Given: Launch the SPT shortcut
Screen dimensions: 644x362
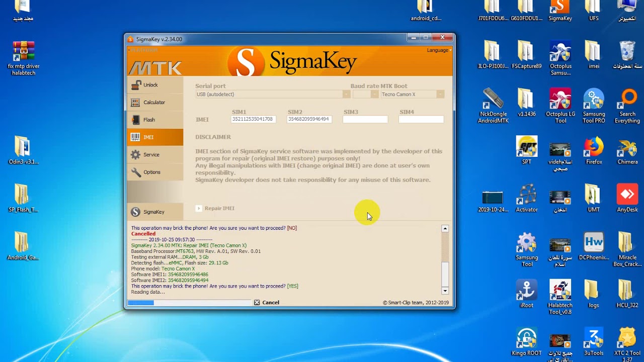Looking at the screenshot, I should [526, 150].
